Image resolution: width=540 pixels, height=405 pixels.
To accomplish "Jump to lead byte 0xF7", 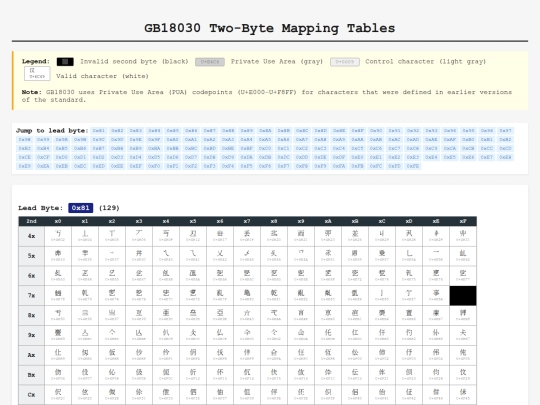I will click(x=283, y=166).
